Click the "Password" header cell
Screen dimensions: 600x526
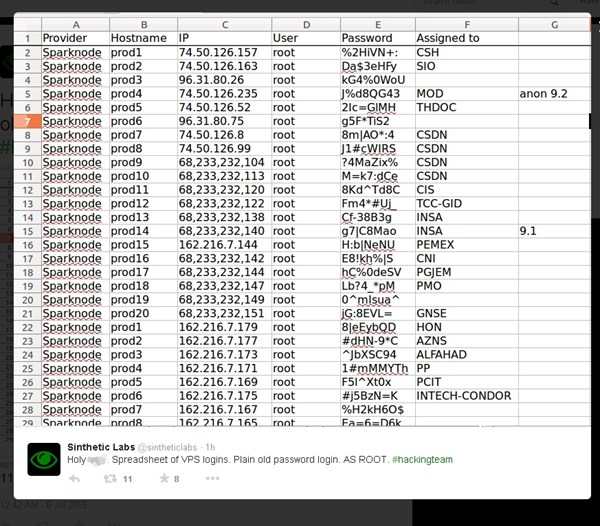click(378, 38)
